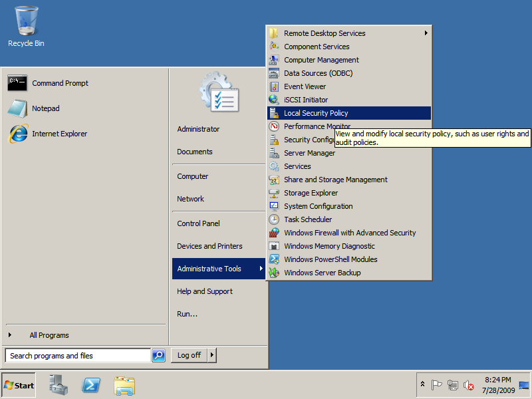Click the Show desktop tray button

coord(524,385)
